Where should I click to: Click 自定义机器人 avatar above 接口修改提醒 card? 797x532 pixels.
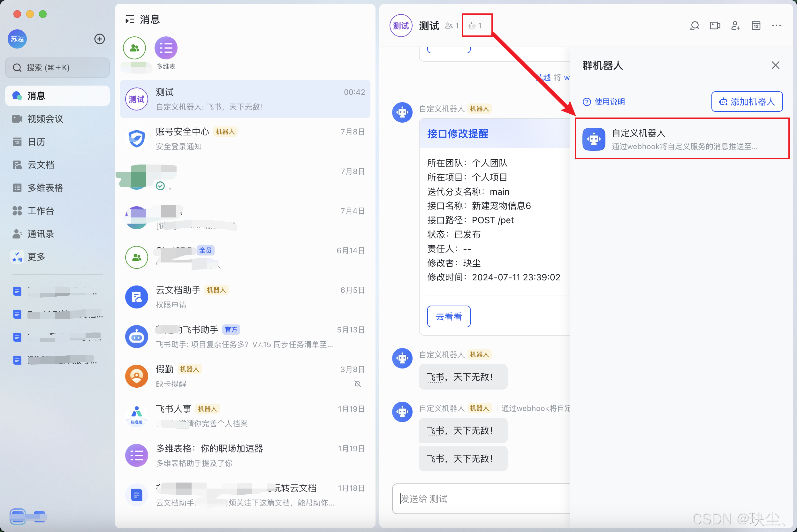coord(402,112)
